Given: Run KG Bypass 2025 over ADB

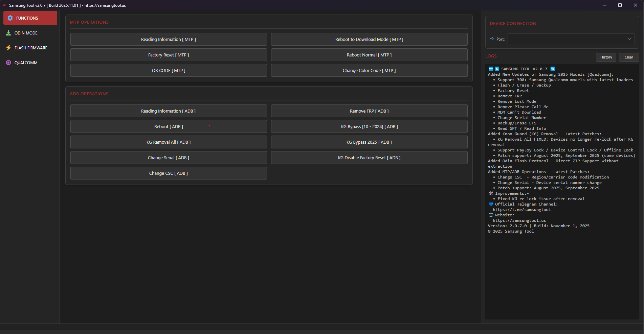Looking at the screenshot, I should (369, 142).
